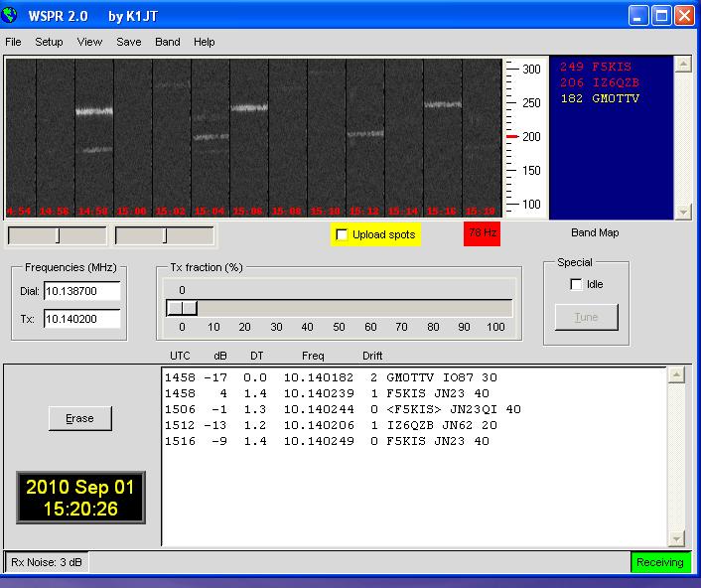Click the band map scroll up arrow

(682, 64)
